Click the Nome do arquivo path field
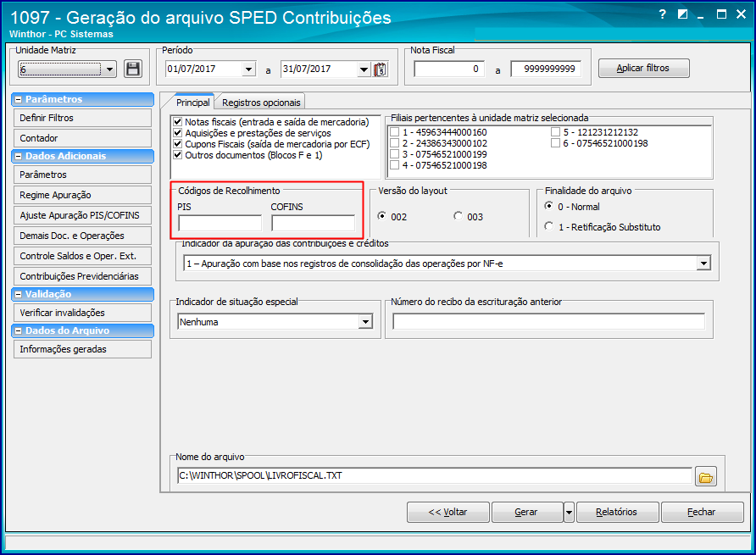 tap(435, 476)
